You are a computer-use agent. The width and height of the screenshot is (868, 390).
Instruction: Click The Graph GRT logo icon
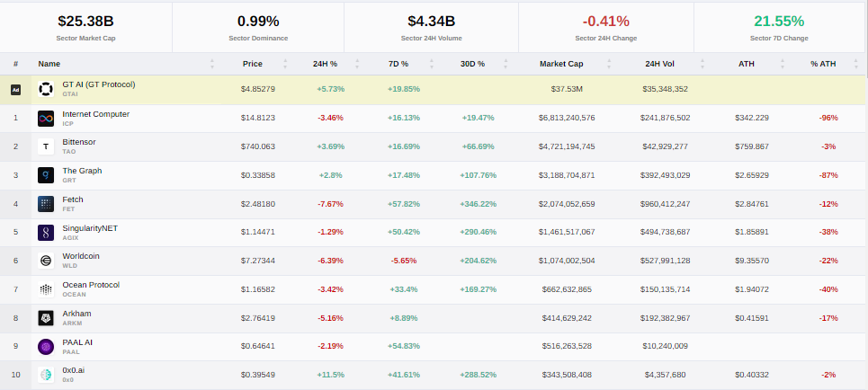[46, 175]
